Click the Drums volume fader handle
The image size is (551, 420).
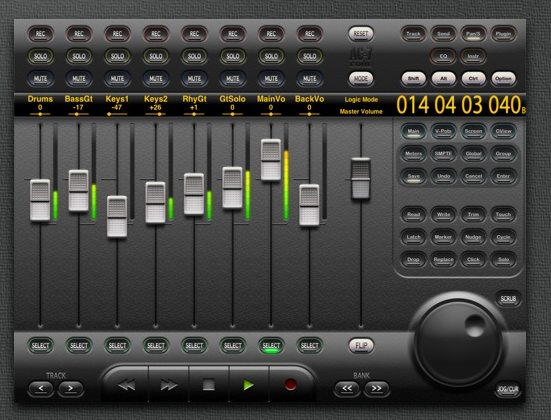(x=40, y=200)
